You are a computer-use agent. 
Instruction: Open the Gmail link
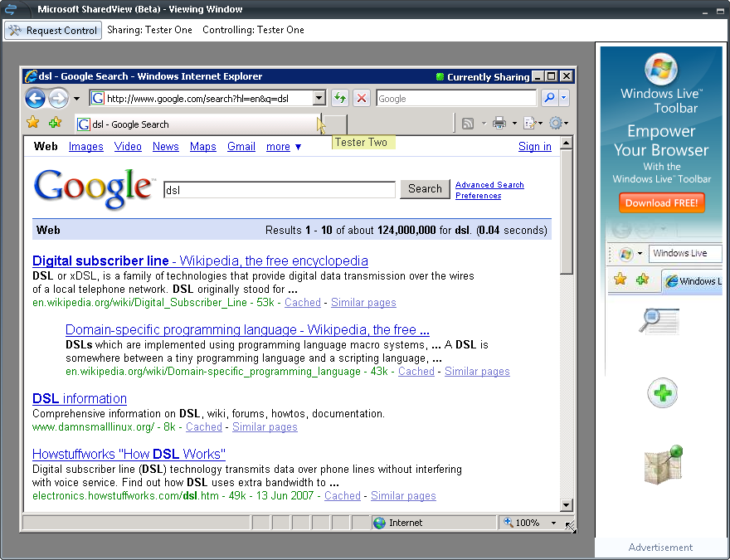[x=241, y=147]
